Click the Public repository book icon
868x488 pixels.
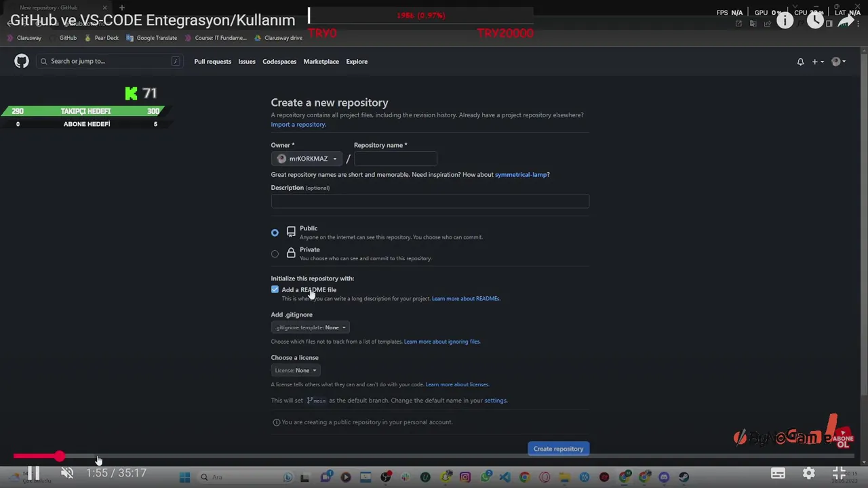pos(291,232)
